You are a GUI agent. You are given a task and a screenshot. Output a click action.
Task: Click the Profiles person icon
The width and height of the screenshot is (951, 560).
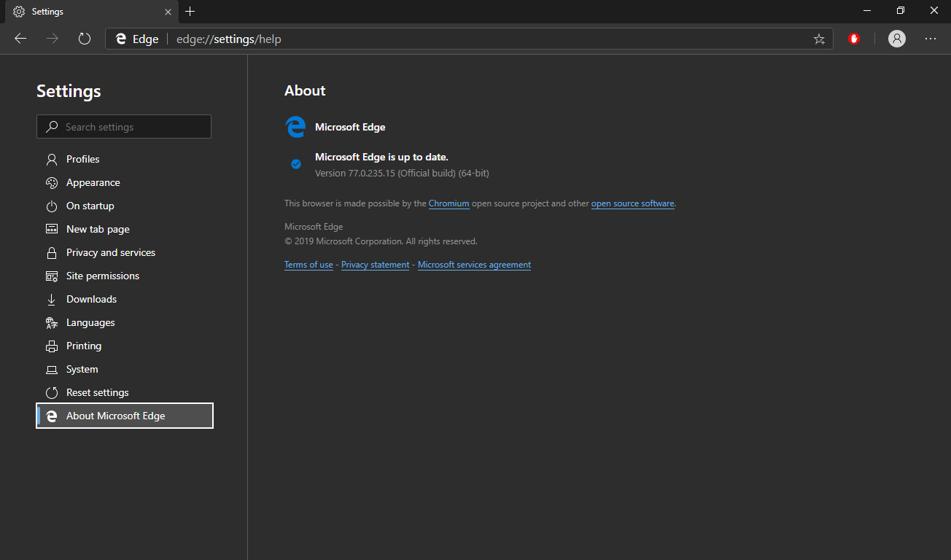tap(52, 159)
